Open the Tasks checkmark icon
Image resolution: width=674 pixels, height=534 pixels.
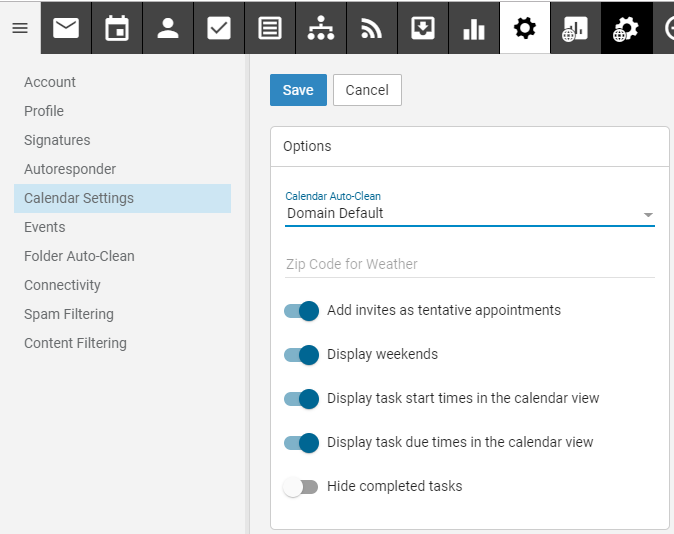click(219, 28)
